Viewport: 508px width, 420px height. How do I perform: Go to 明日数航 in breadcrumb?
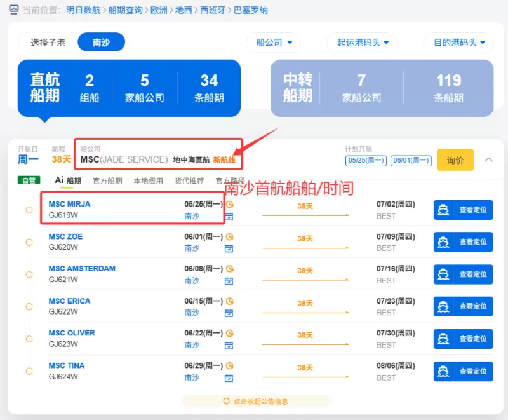83,10
